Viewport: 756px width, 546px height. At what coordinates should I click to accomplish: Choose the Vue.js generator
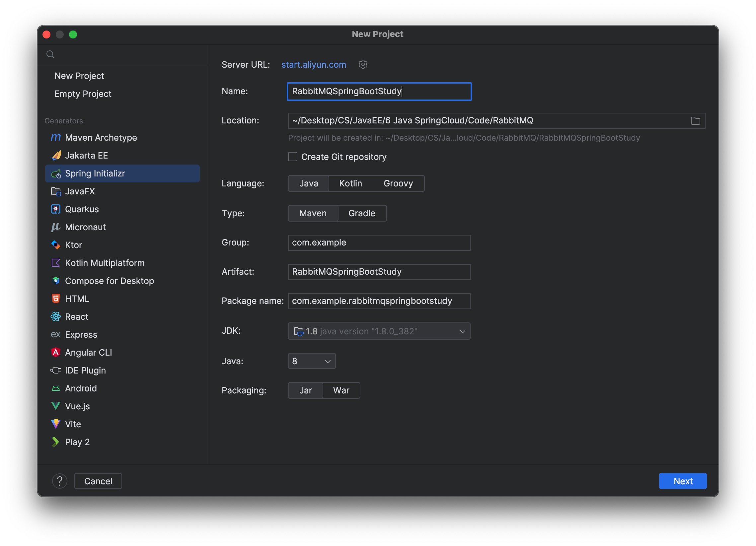click(x=77, y=406)
